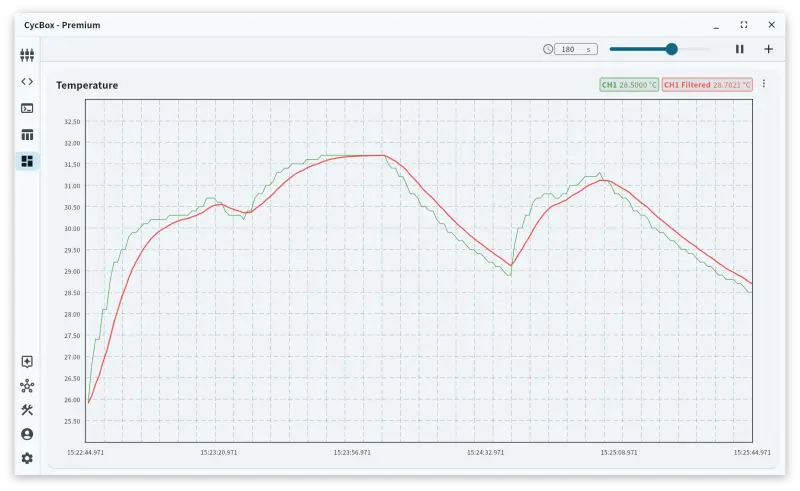Maximize the CycBox window

click(744, 25)
